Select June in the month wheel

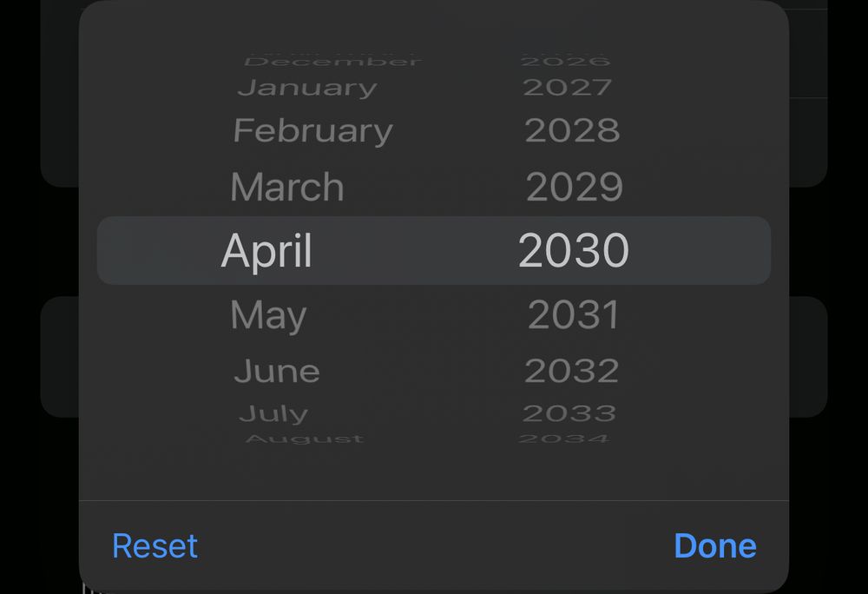pos(275,370)
